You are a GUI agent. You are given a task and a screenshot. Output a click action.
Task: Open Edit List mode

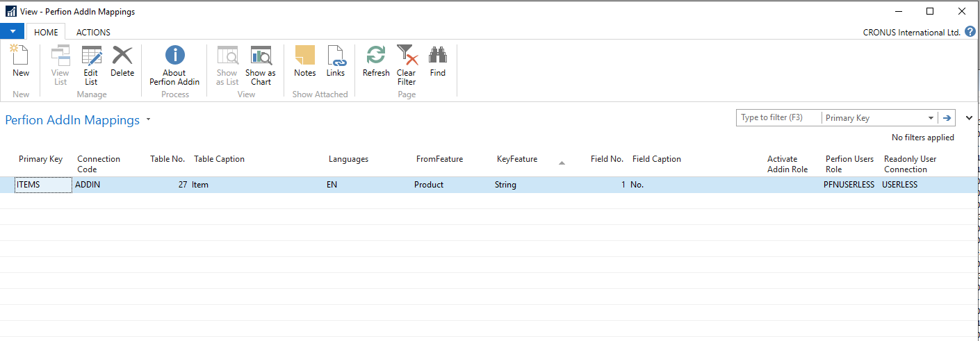pyautogui.click(x=91, y=65)
